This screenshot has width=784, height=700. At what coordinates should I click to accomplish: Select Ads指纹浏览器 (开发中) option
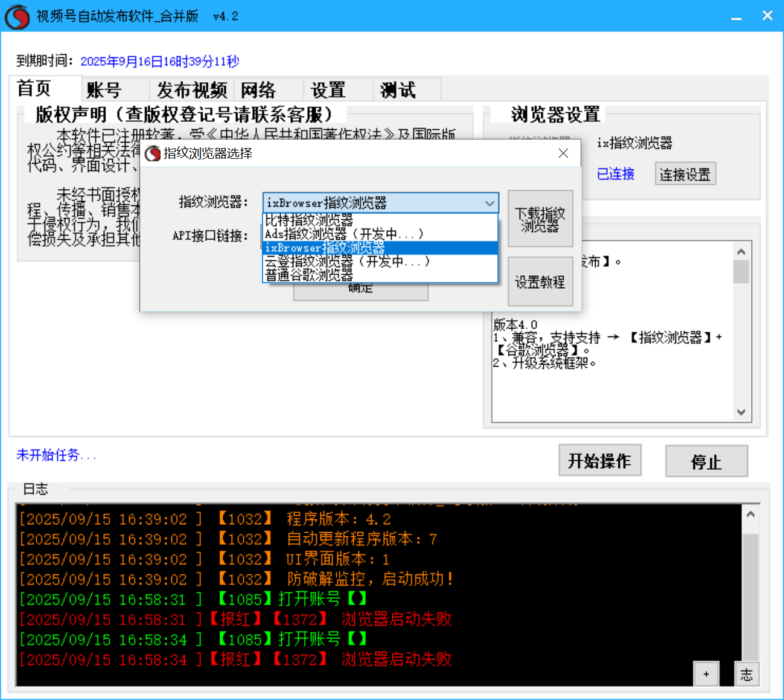click(344, 234)
